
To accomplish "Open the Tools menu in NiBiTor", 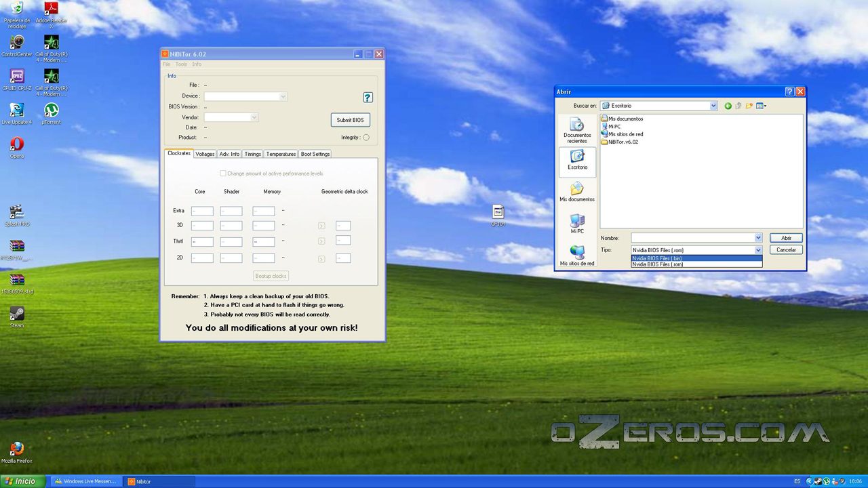I will [181, 64].
